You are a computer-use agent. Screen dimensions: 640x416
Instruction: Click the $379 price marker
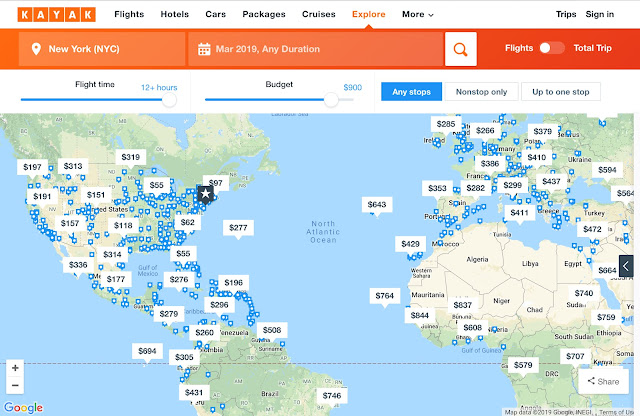pos(542,131)
